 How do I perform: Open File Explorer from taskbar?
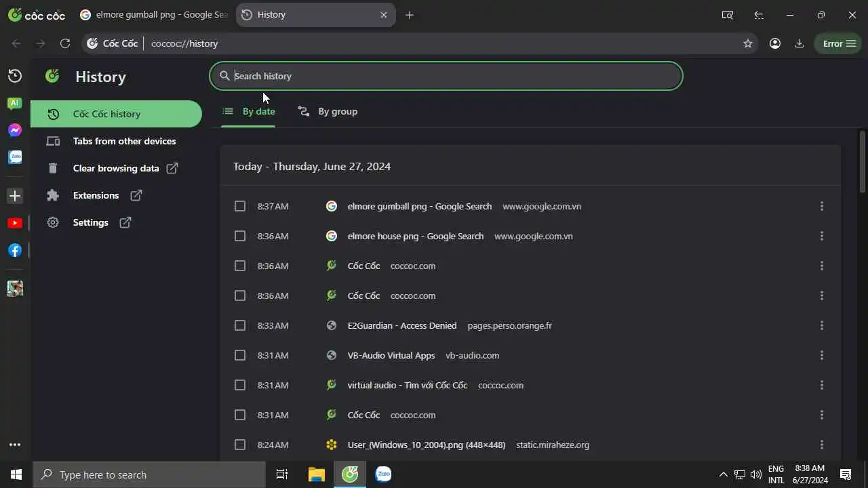(x=317, y=474)
